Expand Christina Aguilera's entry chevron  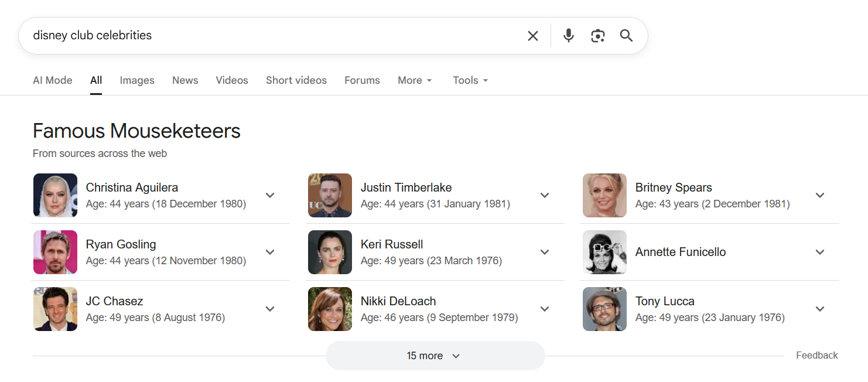pos(270,195)
